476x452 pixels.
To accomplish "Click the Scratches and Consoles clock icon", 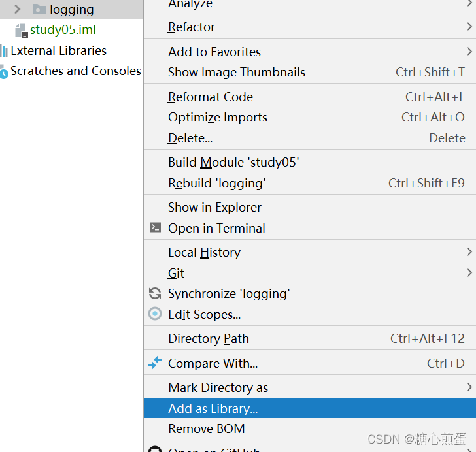I will pyautogui.click(x=4, y=72).
